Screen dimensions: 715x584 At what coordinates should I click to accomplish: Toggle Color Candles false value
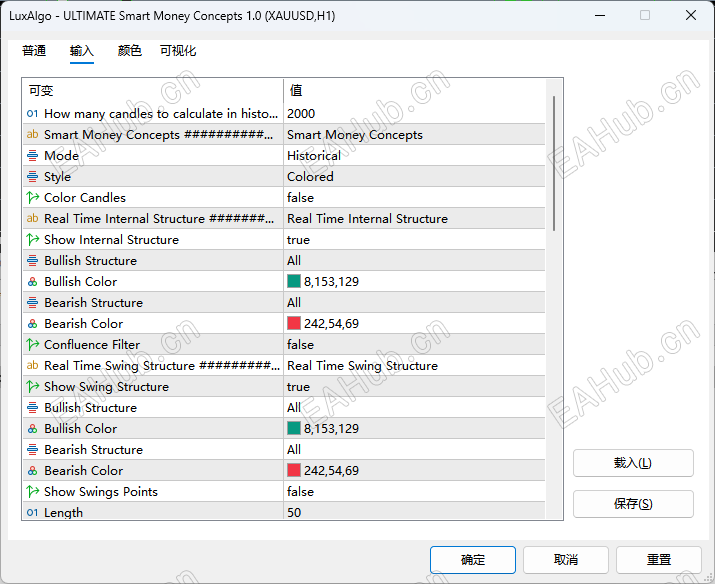414,197
